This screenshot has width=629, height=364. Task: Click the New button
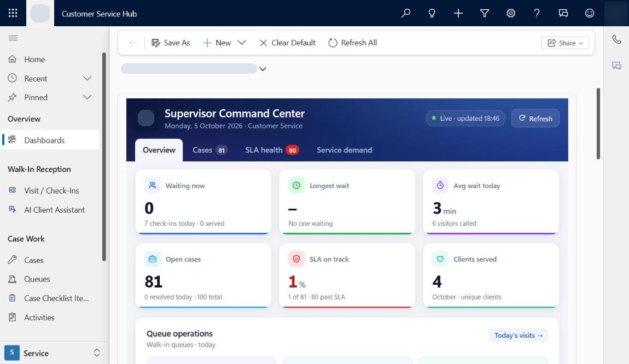(x=217, y=43)
